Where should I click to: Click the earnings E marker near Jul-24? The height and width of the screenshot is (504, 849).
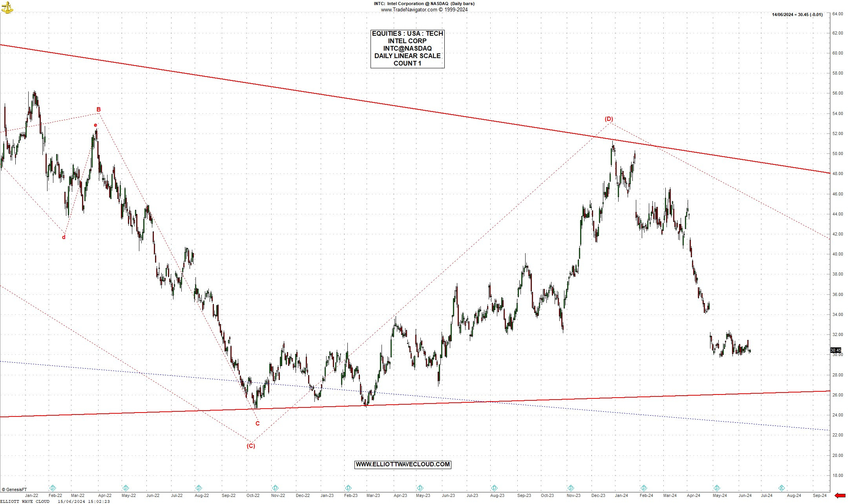click(x=782, y=488)
